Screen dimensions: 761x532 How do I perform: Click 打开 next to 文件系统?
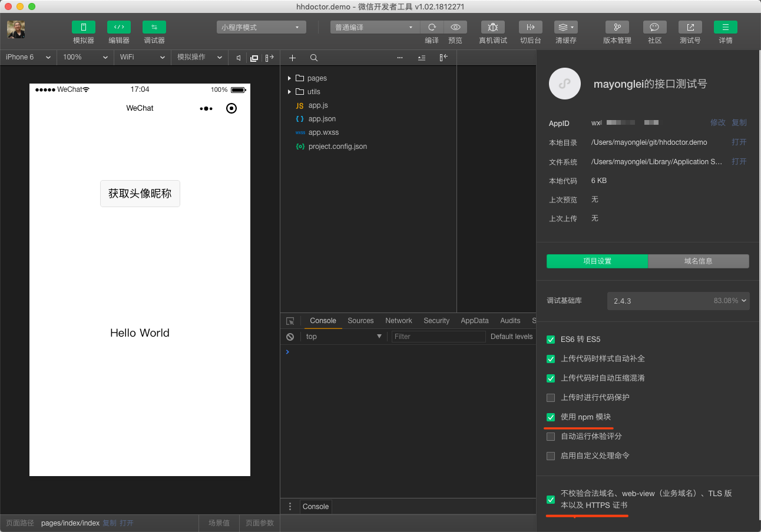tap(739, 161)
